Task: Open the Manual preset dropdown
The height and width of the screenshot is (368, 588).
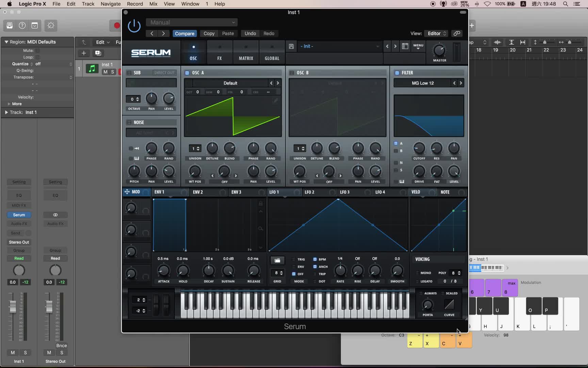Action: (192, 22)
